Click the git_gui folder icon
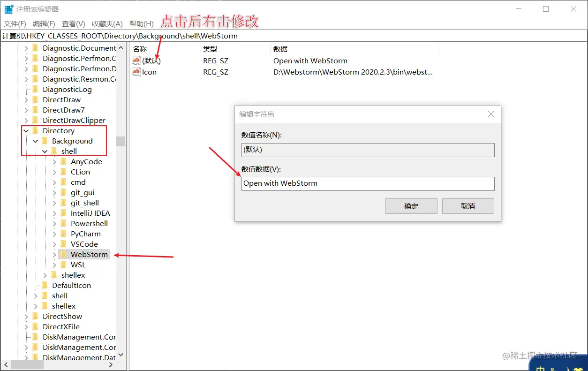This screenshot has width=588, height=371. 64,192
